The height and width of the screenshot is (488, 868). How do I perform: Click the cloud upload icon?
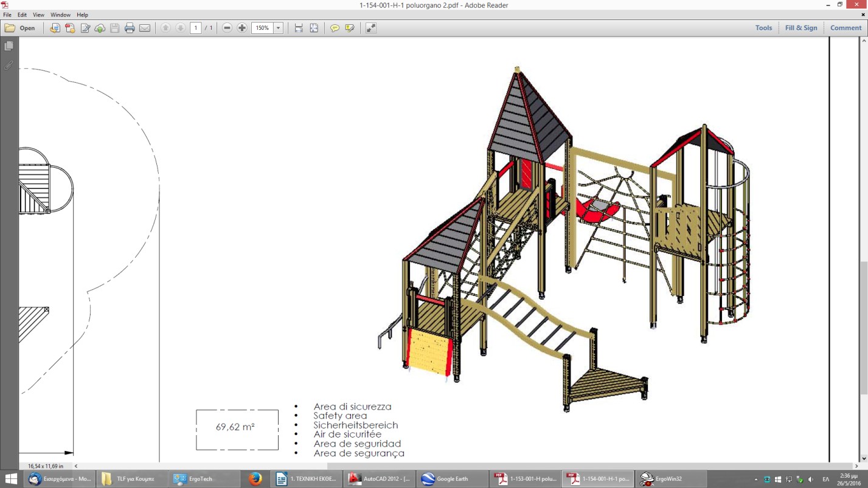pos(100,28)
